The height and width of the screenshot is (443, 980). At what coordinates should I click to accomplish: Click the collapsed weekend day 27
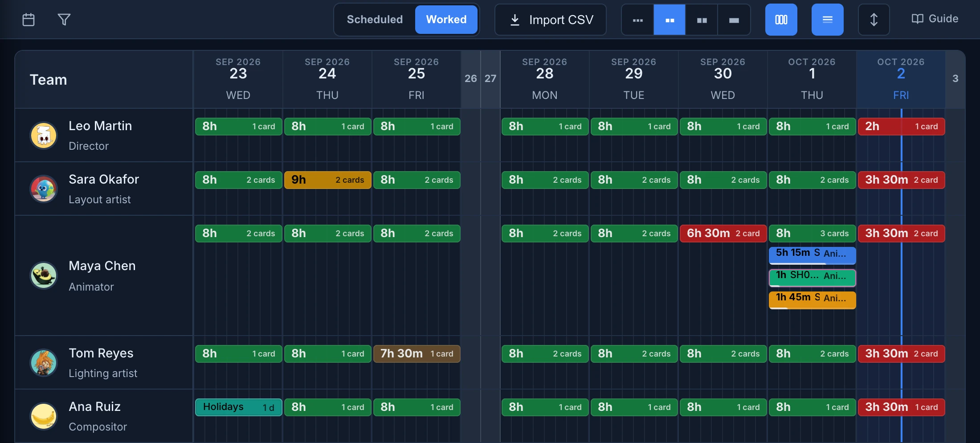[490, 79]
